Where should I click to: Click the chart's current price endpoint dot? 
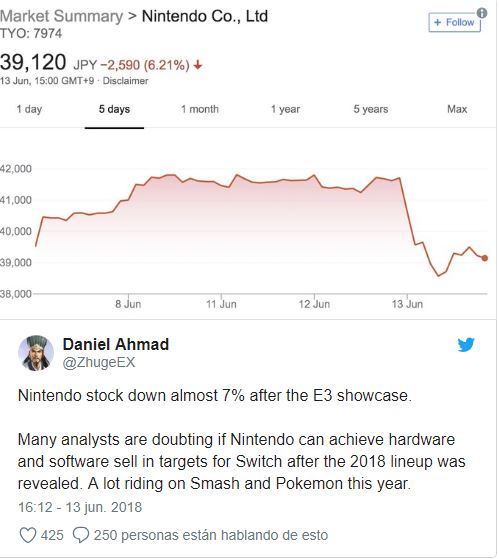tap(484, 258)
